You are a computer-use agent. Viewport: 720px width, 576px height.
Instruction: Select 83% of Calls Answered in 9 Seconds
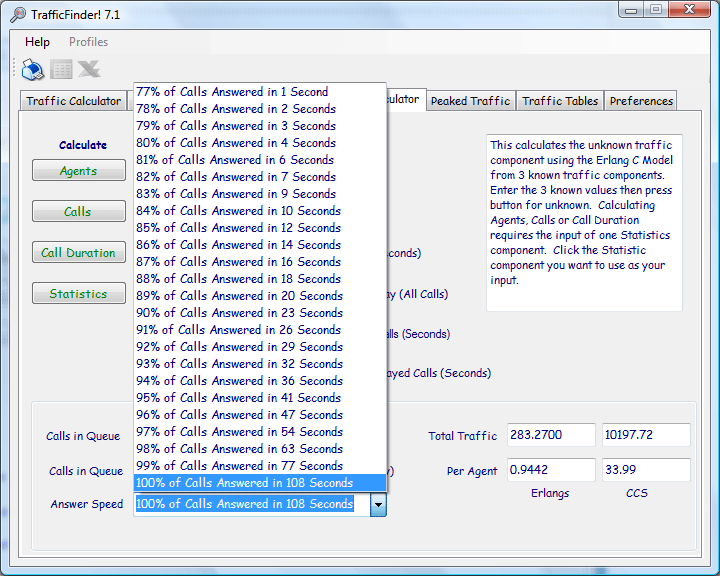[260, 194]
